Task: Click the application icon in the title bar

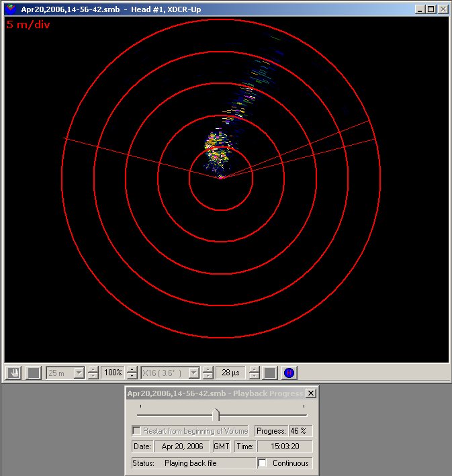Action: tap(11, 9)
